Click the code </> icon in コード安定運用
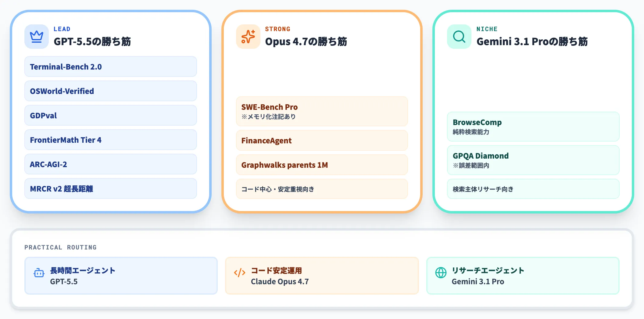 [x=239, y=273]
